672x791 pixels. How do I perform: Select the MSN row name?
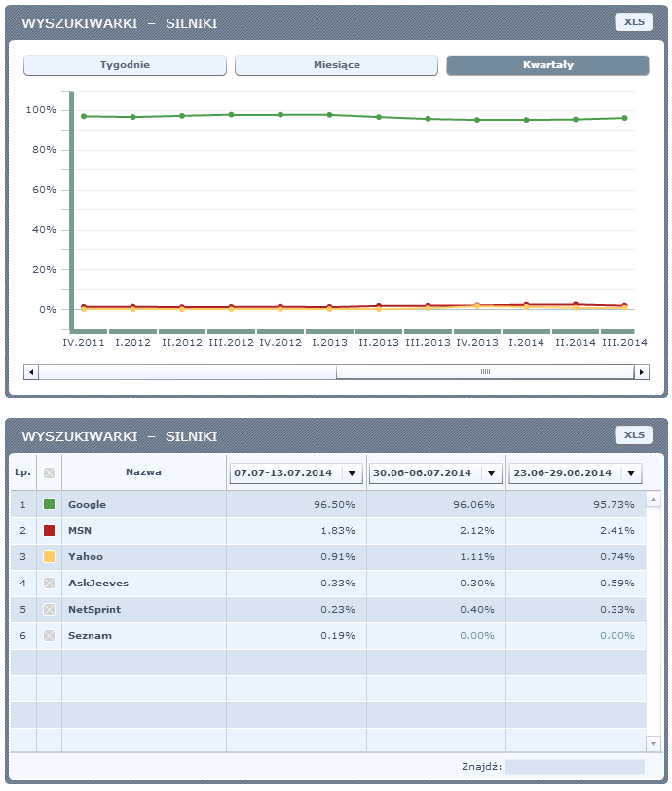(x=80, y=530)
